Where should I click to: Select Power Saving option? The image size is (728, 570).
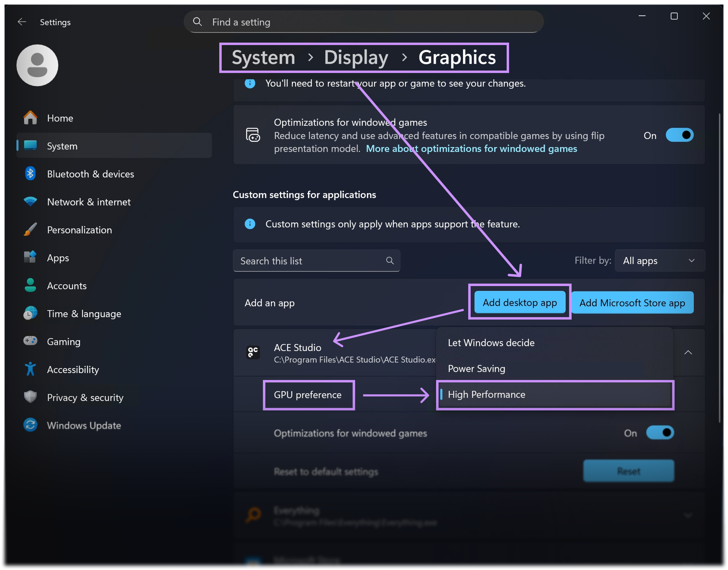click(476, 368)
